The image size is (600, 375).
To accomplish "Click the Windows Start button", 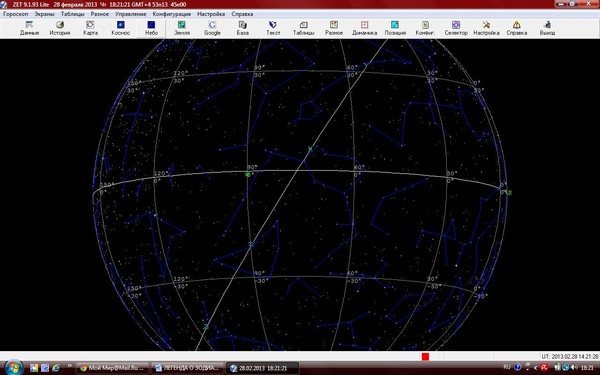I will 13,368.
